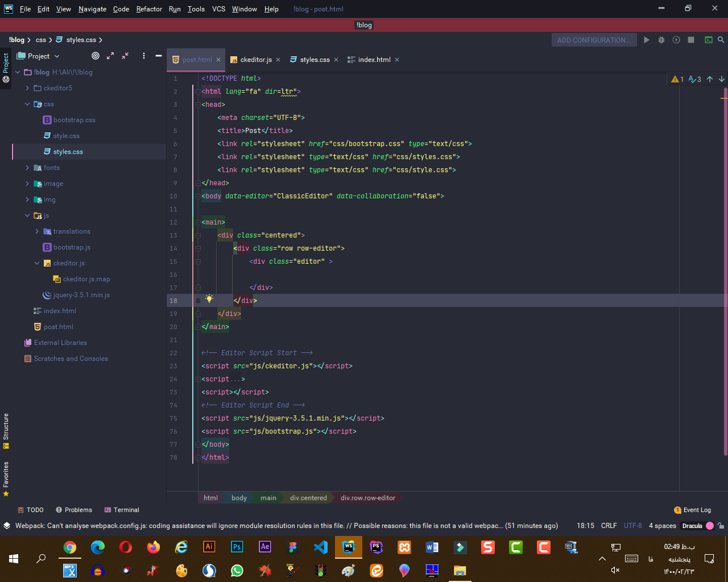This screenshot has width=728, height=582.
Task: Toggle the TODO tool window
Action: (x=31, y=510)
